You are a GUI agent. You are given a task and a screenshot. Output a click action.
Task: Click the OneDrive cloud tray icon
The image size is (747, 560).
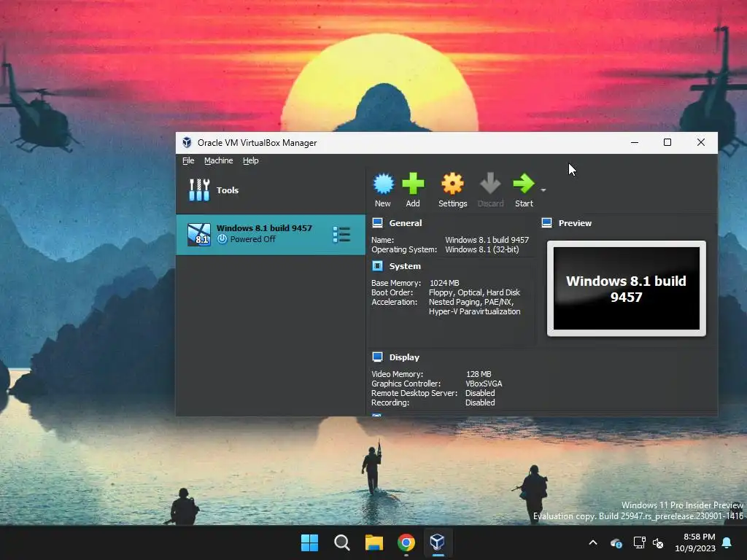click(x=616, y=542)
